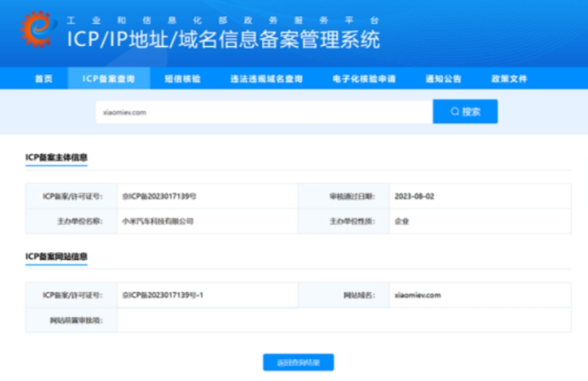Open the 首页 home tab

pyautogui.click(x=43, y=79)
